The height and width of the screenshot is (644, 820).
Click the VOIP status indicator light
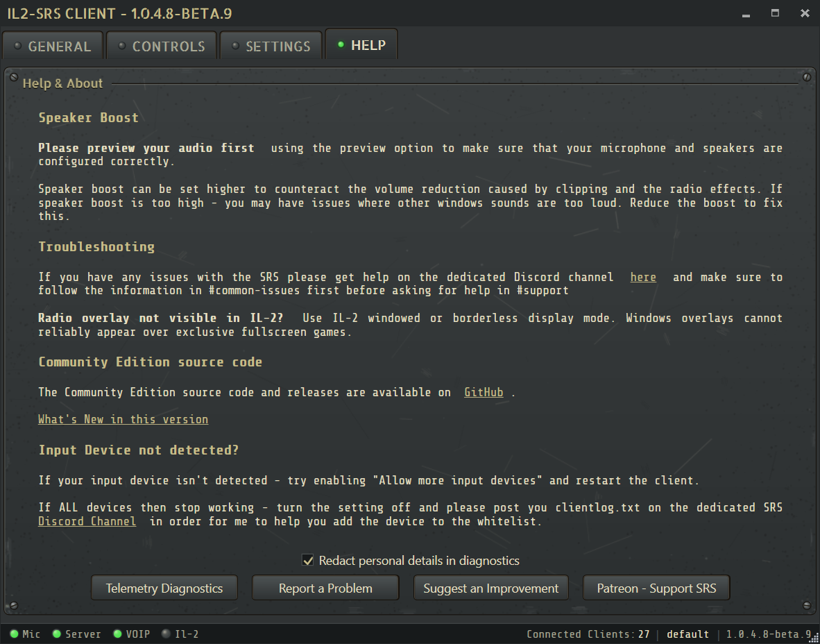coord(118,634)
